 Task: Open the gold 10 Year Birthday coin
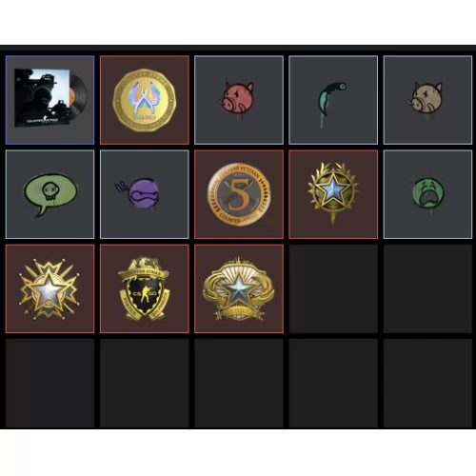(145, 100)
